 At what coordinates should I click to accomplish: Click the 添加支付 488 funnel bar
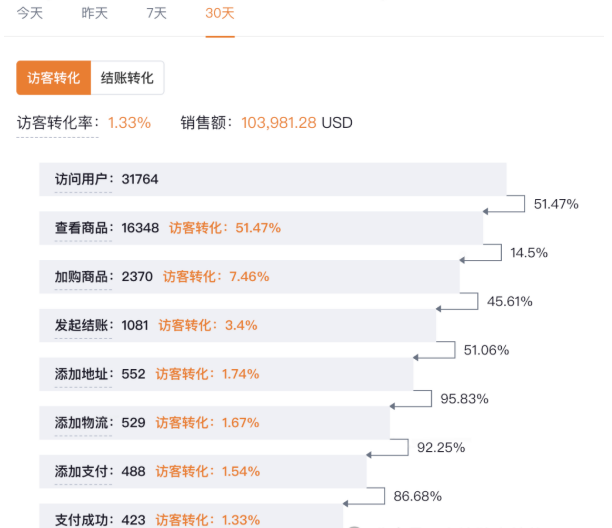coord(202,471)
